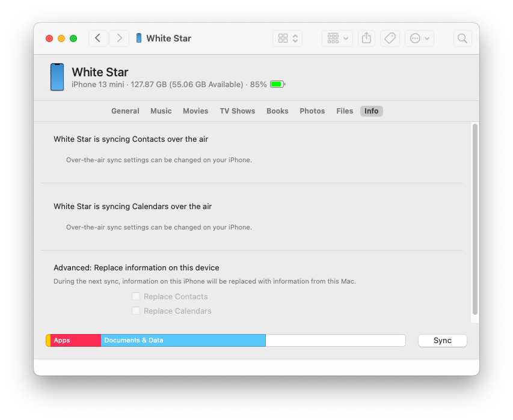Expand the group-by options dropdown
Viewport: 513px width, 420px height.
tap(337, 38)
